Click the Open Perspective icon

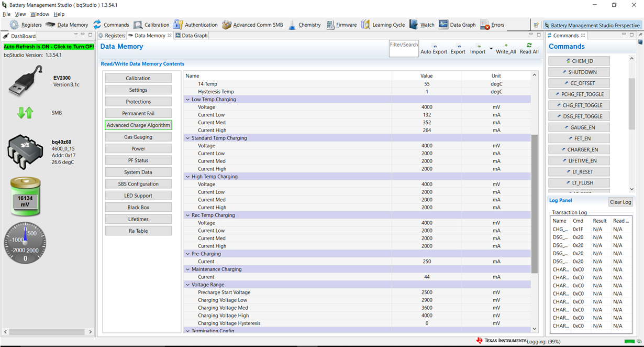tap(536, 25)
